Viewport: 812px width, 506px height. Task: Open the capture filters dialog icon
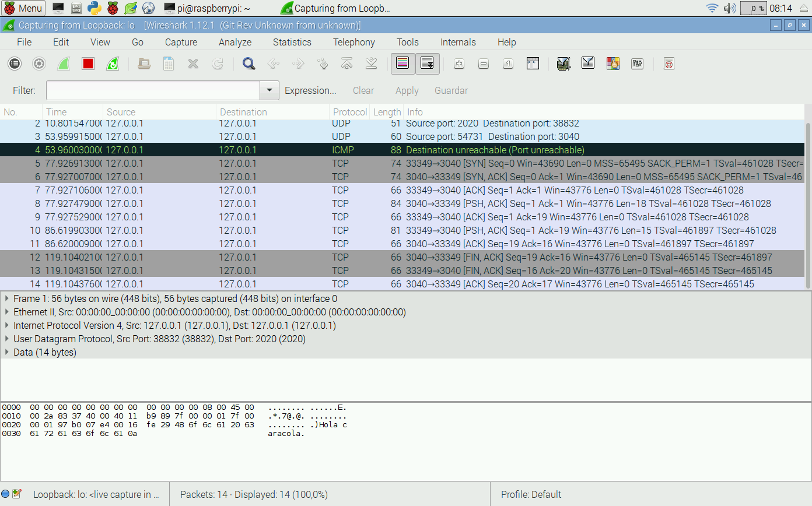click(563, 64)
